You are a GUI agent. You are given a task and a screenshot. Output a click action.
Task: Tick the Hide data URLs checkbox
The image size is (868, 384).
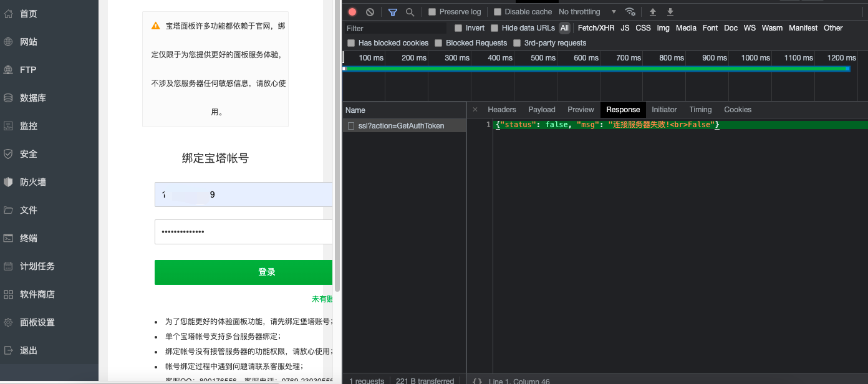(494, 28)
